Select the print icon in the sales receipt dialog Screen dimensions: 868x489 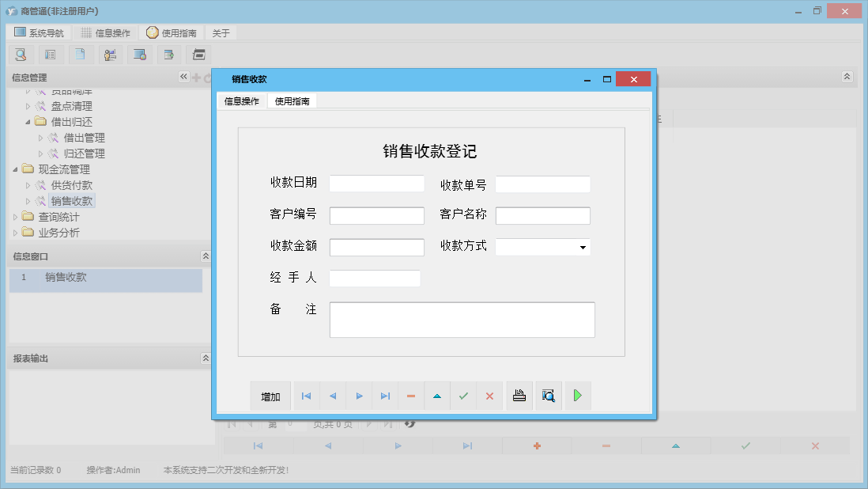(519, 396)
